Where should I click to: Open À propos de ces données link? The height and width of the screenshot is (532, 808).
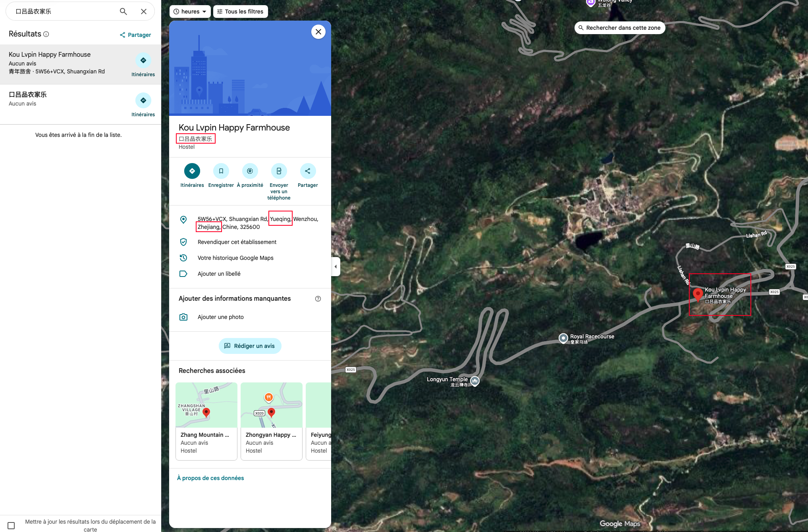coord(210,478)
